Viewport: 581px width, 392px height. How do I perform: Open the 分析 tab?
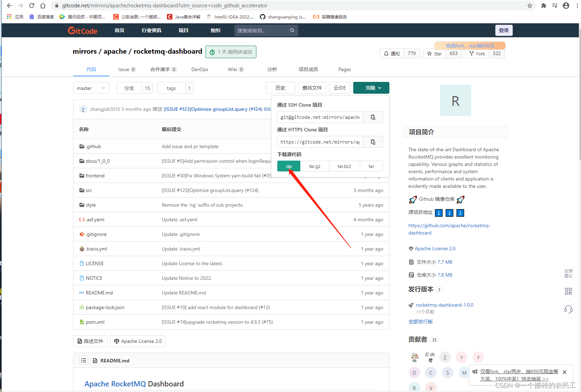[x=272, y=69]
